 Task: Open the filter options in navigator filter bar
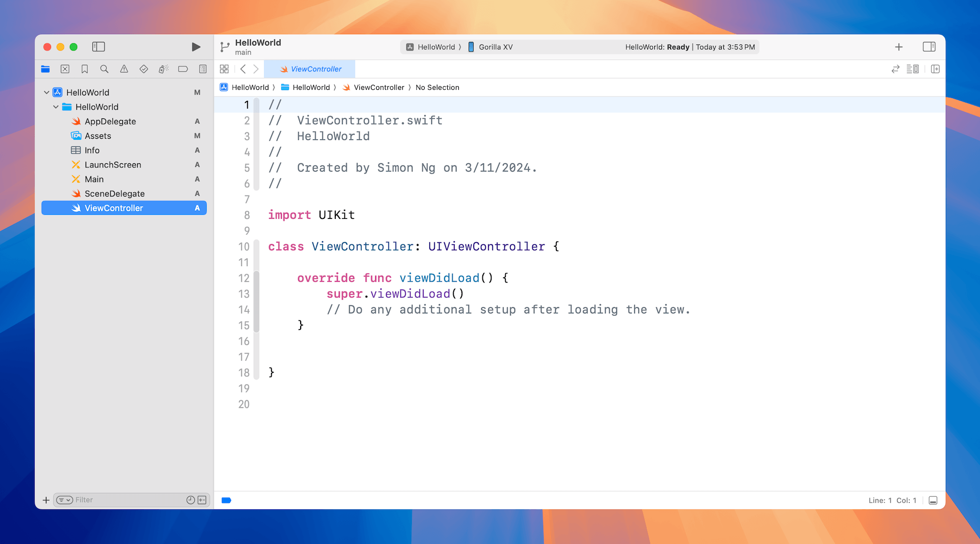pos(64,500)
